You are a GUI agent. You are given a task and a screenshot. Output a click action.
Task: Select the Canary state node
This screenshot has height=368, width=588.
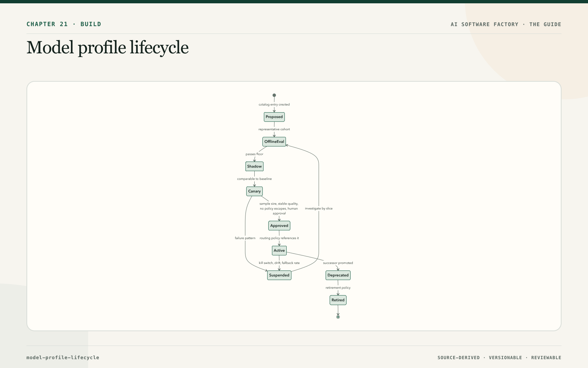point(254,191)
